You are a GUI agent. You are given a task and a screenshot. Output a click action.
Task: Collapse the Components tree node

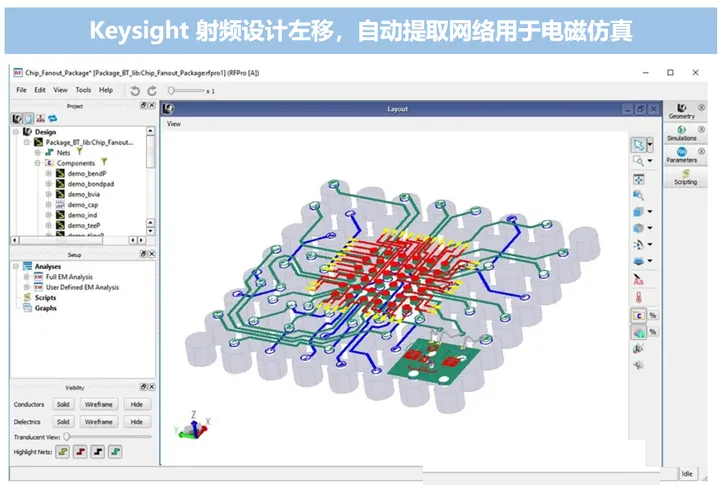[38, 163]
